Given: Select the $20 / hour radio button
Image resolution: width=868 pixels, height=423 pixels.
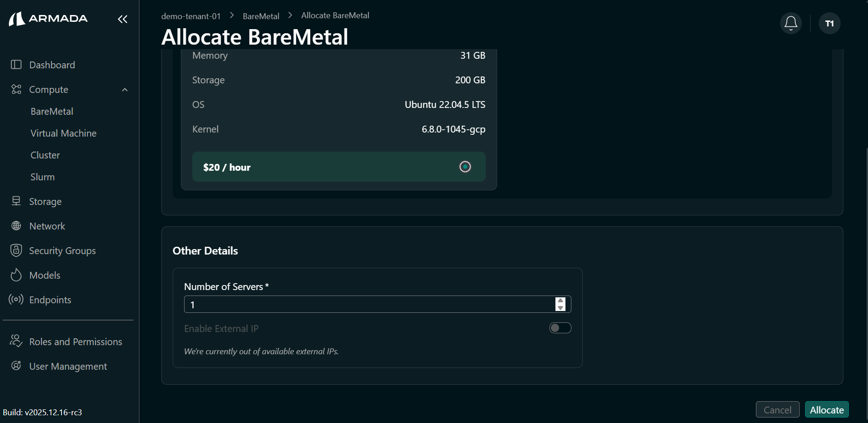Looking at the screenshot, I should (465, 167).
